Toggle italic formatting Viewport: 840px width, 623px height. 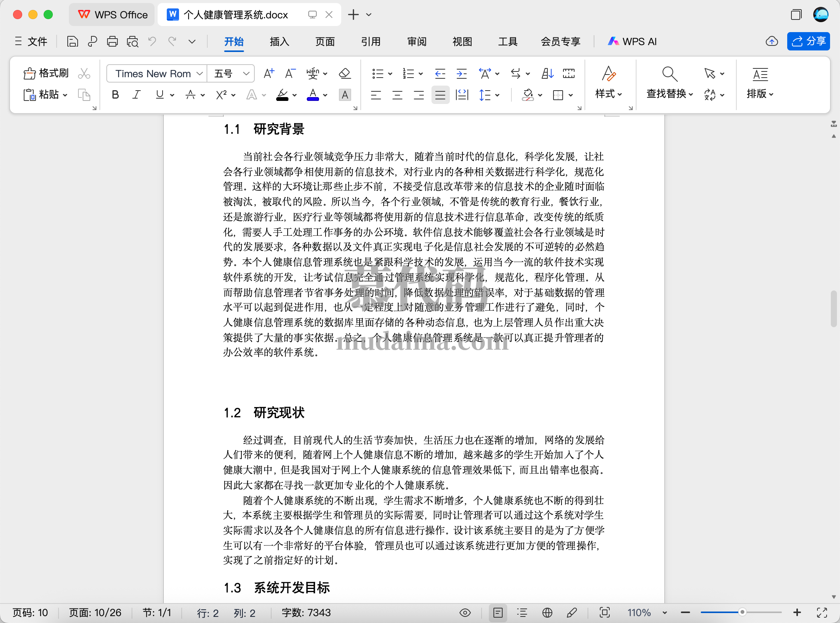tap(136, 95)
